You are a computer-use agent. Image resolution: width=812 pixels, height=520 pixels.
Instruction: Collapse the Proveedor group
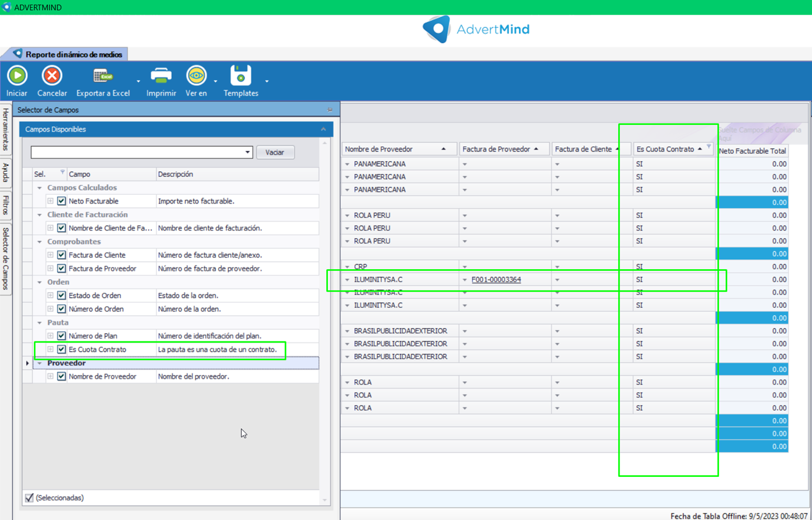pos(40,363)
